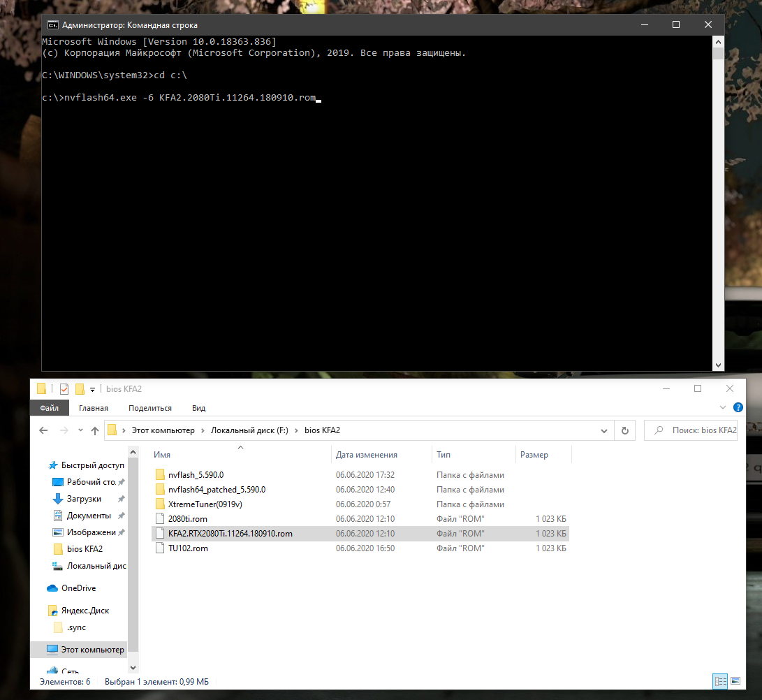Image resolution: width=762 pixels, height=700 pixels.
Task: Switch to large thumbnails view icon
Action: pos(735,681)
